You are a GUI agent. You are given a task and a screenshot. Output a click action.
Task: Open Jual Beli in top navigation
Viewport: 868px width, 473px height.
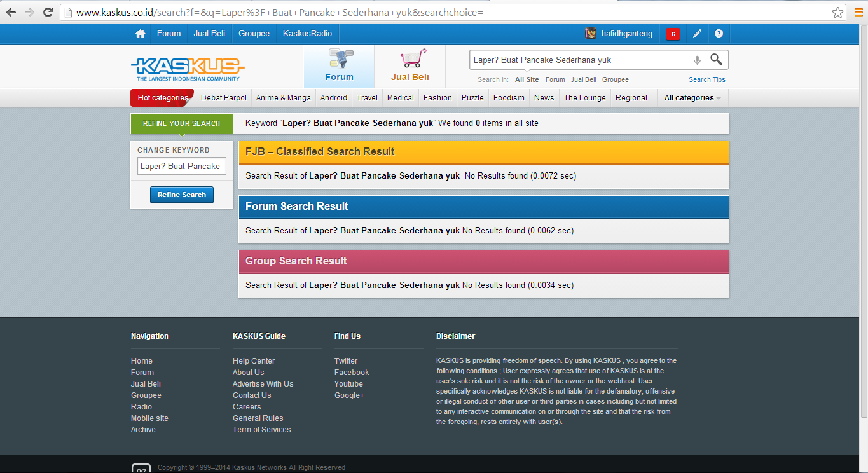[210, 34]
